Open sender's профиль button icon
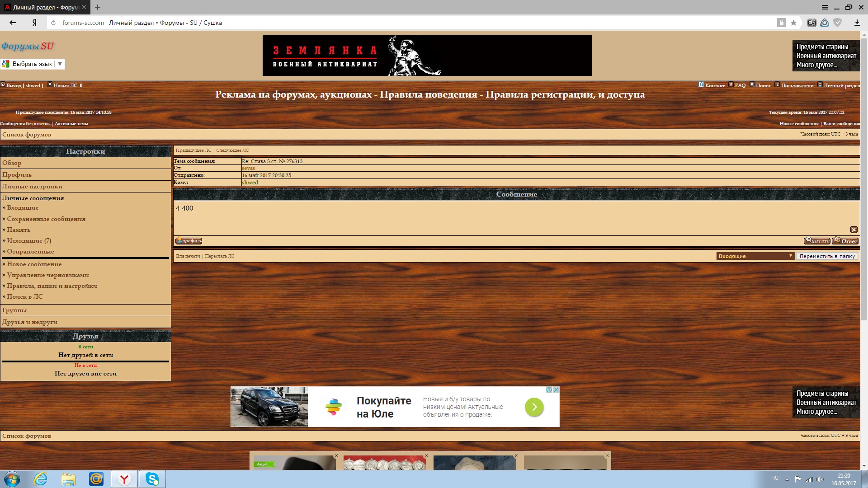Image resolution: width=868 pixels, height=488 pixels. (189, 241)
